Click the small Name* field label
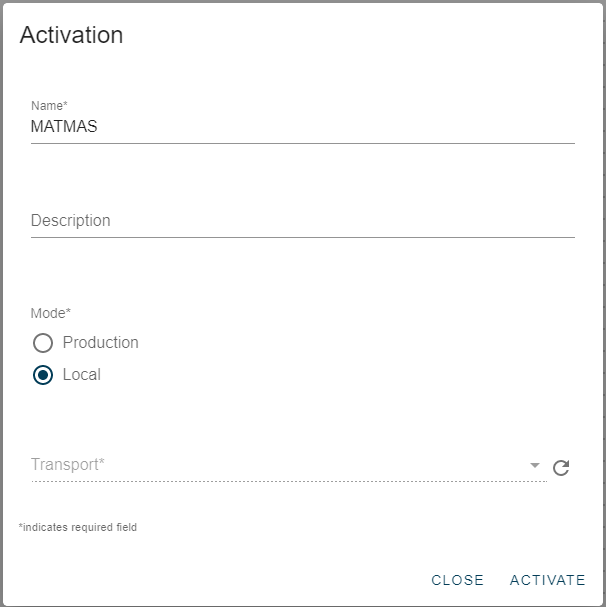The image size is (606, 607). click(49, 105)
